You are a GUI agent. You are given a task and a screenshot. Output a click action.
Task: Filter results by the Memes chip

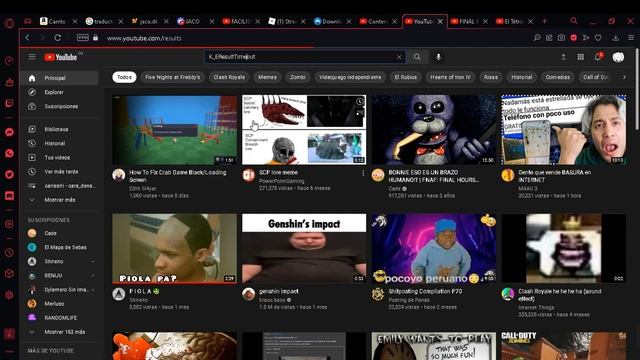pos(267,77)
